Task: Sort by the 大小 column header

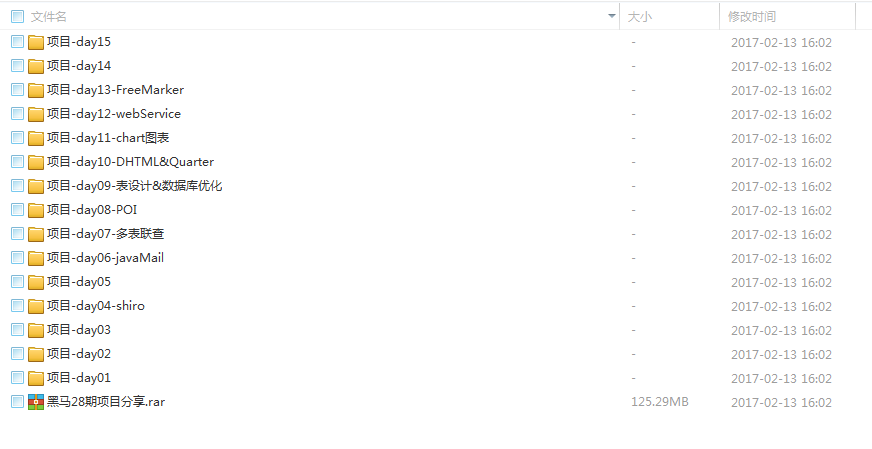Action: (x=640, y=17)
